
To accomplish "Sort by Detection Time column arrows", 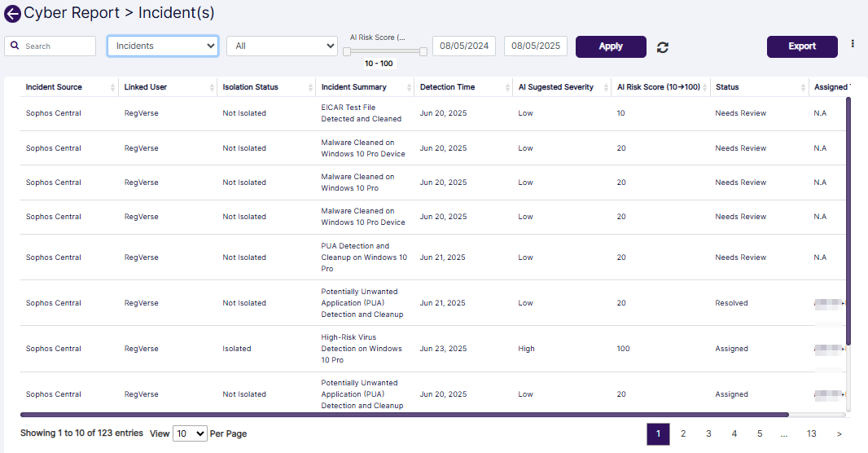I will point(507,87).
